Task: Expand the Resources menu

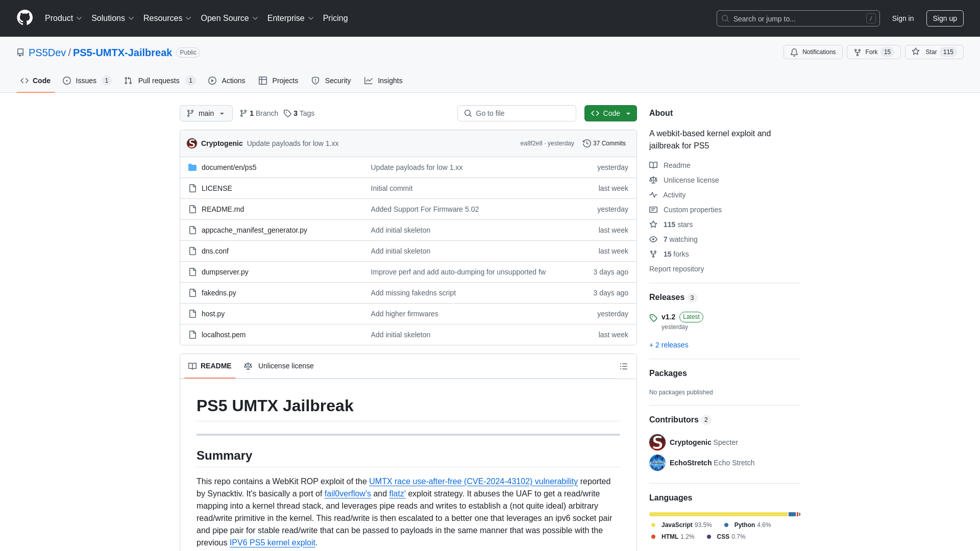Action: click(167, 18)
